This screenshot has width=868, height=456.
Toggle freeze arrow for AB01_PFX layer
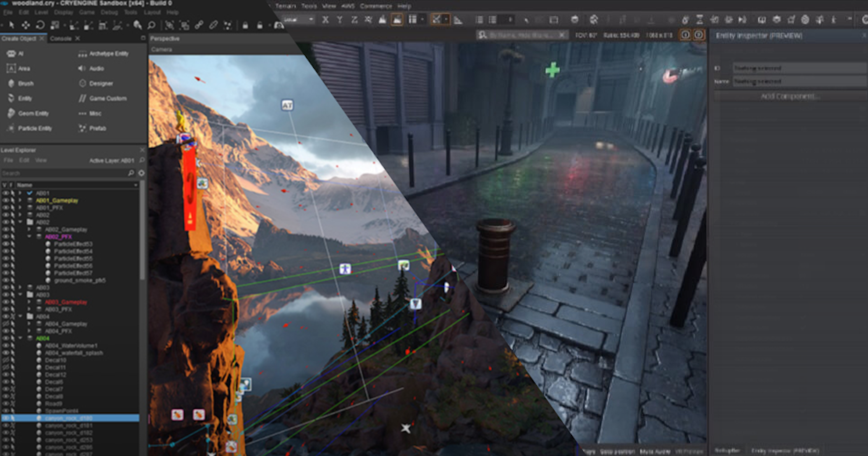pos(12,208)
